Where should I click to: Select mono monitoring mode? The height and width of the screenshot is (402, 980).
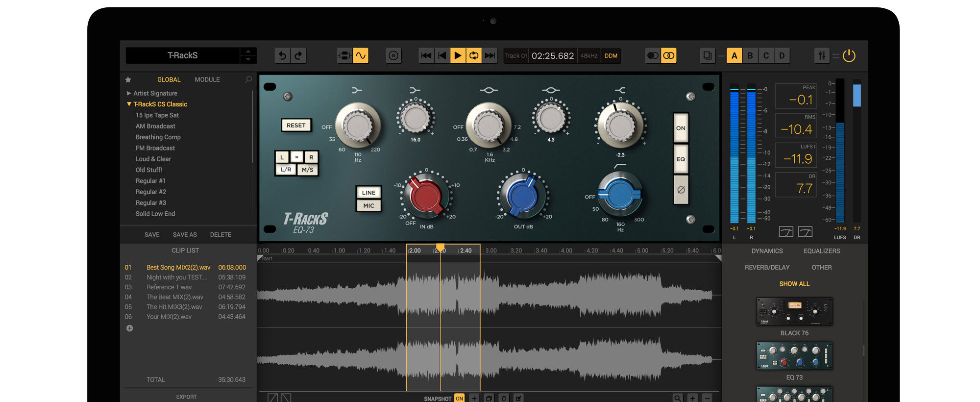[x=653, y=56]
